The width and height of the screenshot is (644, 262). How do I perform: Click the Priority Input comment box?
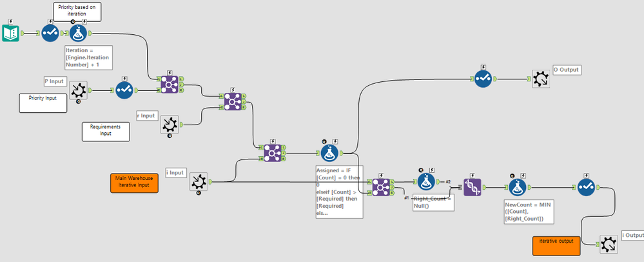point(43,103)
